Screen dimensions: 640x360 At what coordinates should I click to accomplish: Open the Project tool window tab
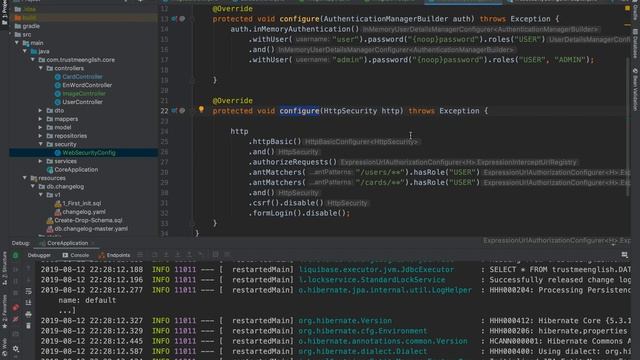4,12
